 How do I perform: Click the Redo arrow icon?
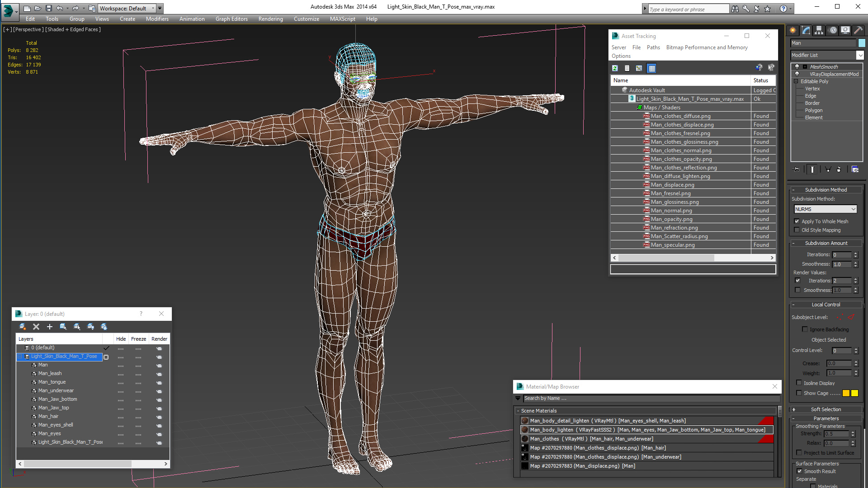(x=75, y=8)
